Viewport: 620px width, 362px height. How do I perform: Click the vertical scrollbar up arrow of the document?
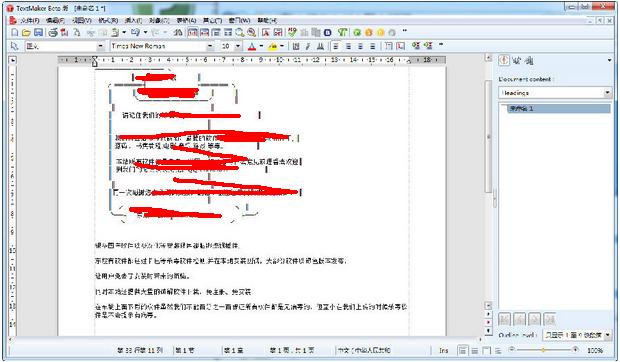(489, 58)
